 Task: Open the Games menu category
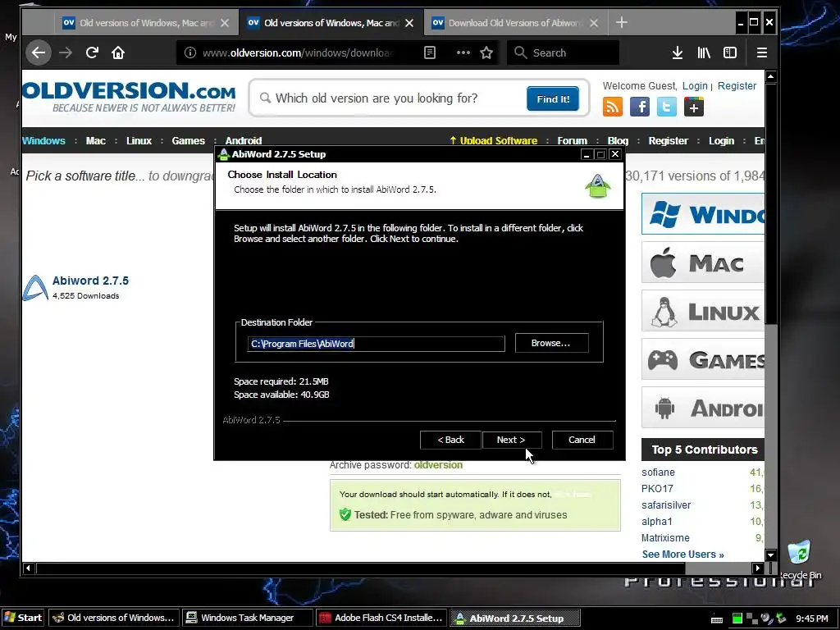(x=188, y=141)
